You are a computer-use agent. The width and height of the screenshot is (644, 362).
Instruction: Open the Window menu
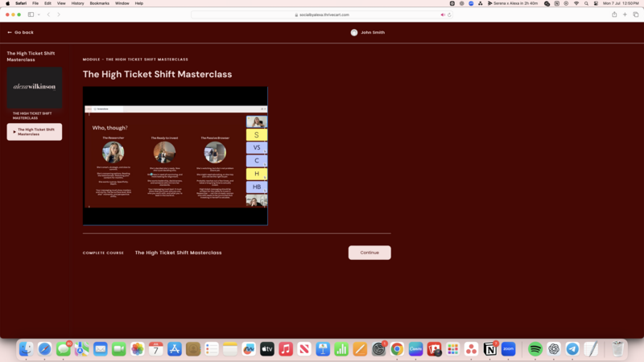click(x=122, y=3)
